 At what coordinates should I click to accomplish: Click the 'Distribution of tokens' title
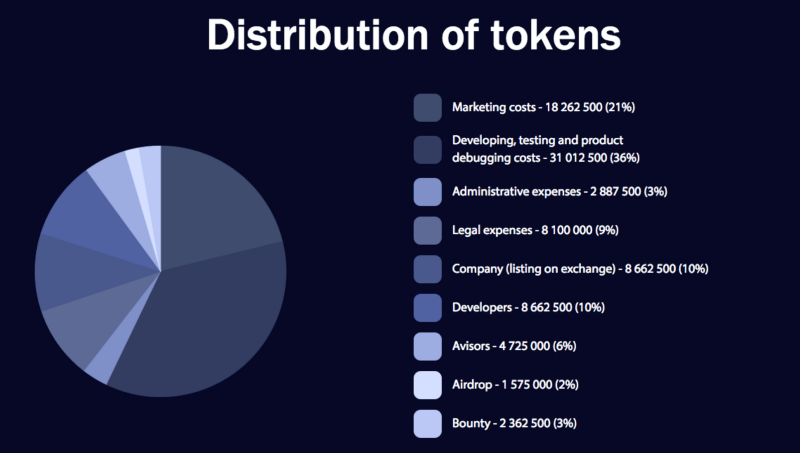click(x=414, y=35)
